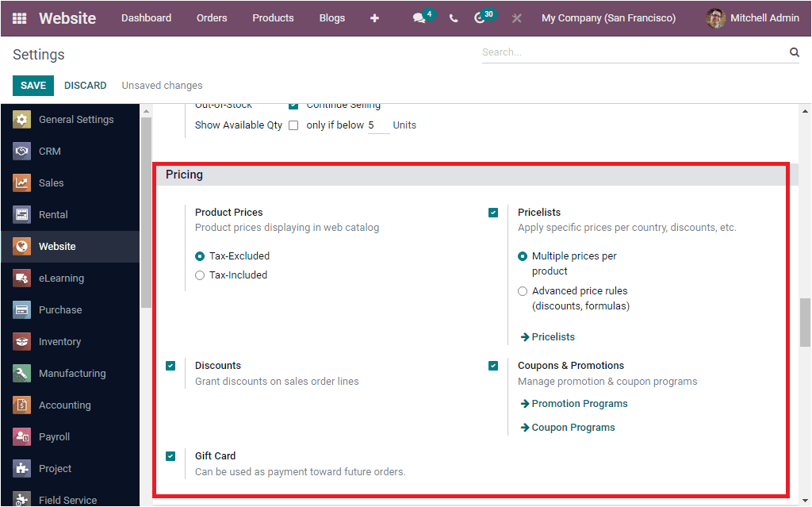Open the Conversations messaging icon
The image size is (812, 507).
(419, 17)
